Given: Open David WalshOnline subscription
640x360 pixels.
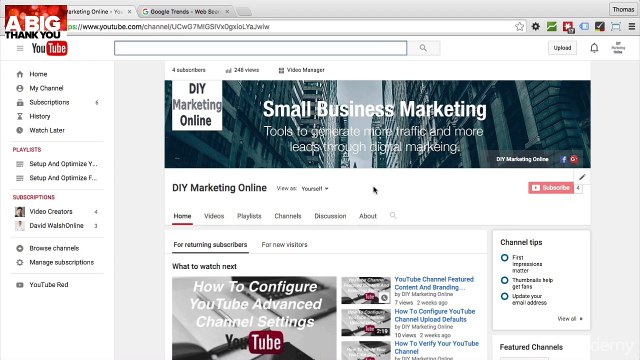Looking at the screenshot, I should click(56, 226).
